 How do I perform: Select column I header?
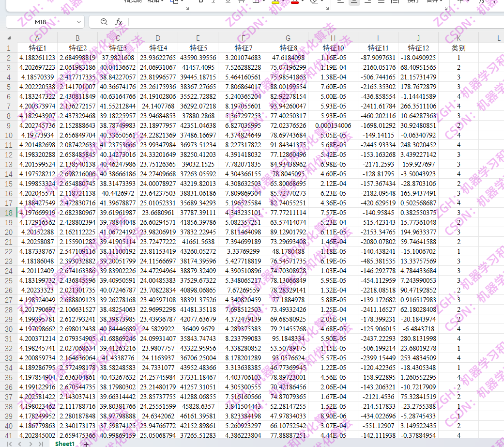(378, 38)
